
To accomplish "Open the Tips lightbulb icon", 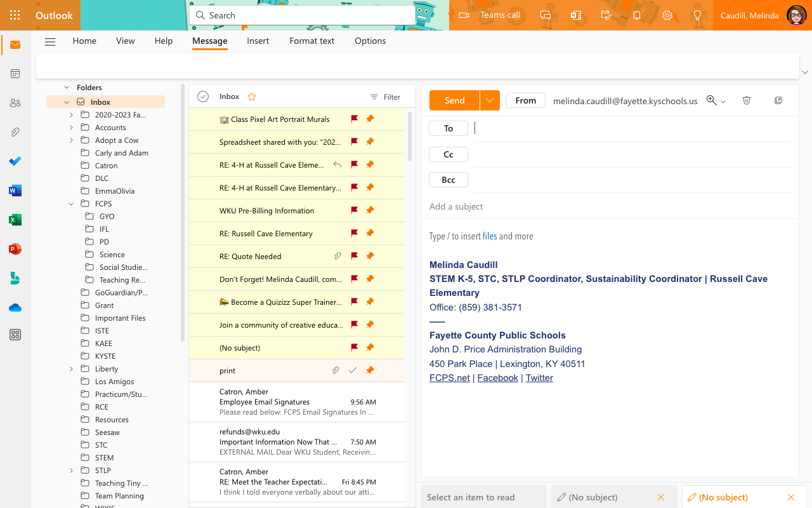I will click(x=698, y=15).
